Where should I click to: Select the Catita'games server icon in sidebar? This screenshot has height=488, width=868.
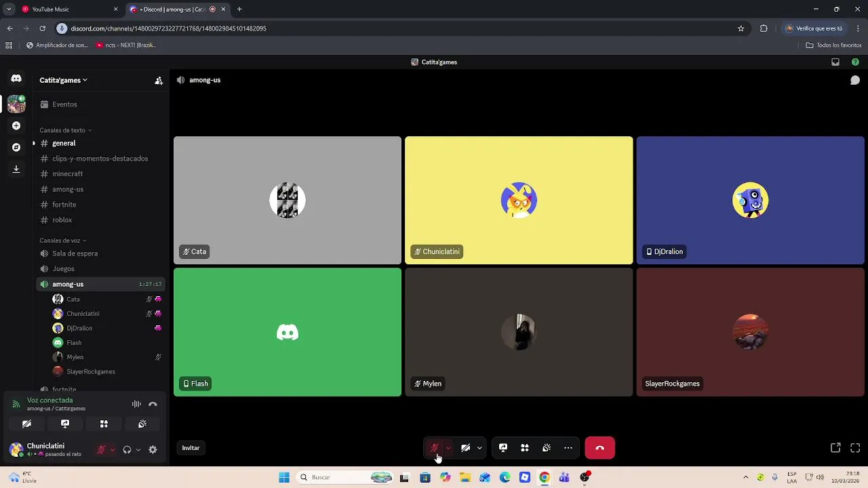(16, 104)
